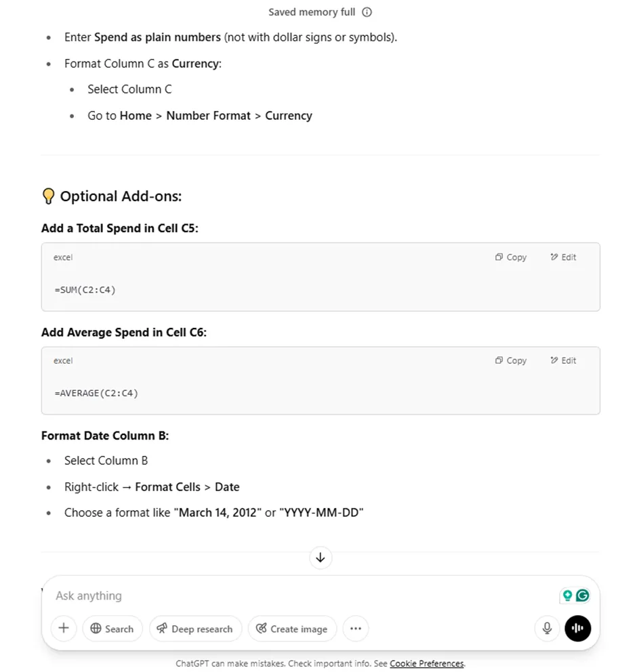Image resolution: width=637 pixels, height=672 pixels.
Task: Open the plus attachment menu
Action: pos(64,628)
